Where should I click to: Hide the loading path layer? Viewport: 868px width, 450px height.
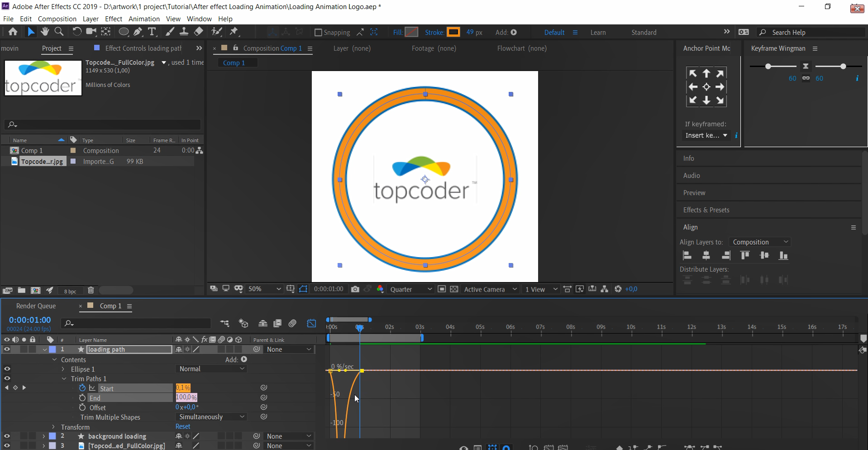click(7, 349)
